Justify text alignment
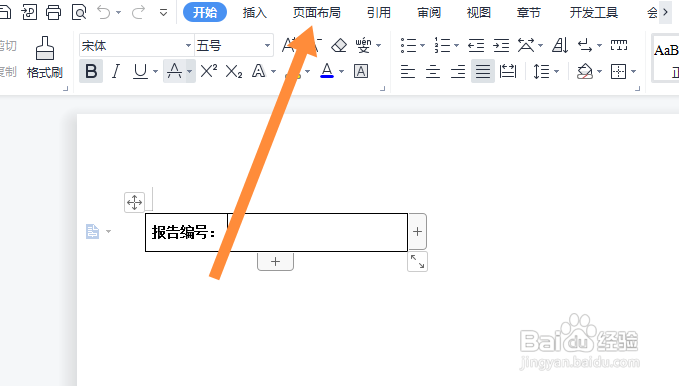The width and height of the screenshot is (679, 386). (483, 71)
